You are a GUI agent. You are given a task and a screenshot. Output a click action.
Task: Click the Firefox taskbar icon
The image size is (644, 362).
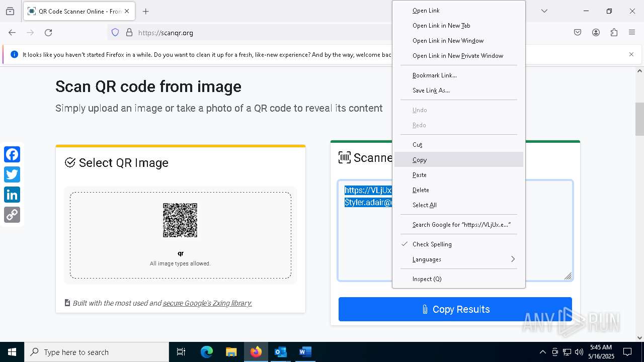[256, 352]
